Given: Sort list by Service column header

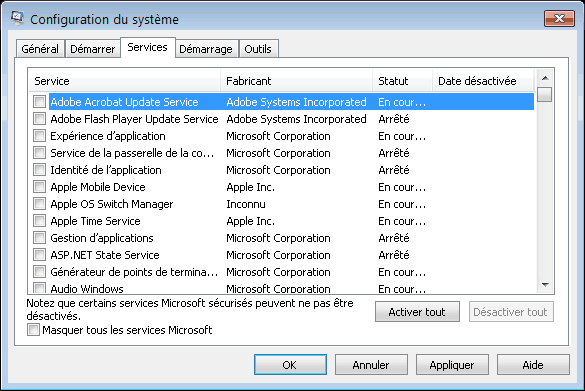Looking at the screenshot, I should (x=125, y=81).
